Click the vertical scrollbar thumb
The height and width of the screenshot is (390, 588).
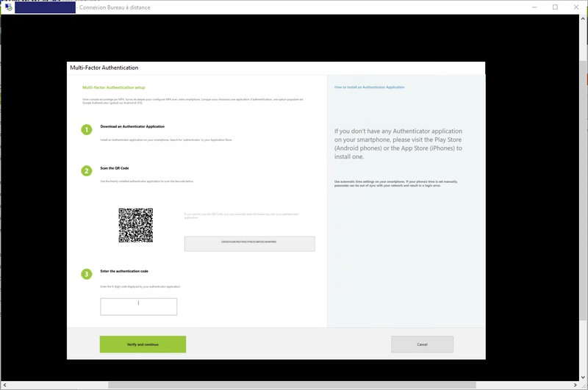click(x=584, y=190)
